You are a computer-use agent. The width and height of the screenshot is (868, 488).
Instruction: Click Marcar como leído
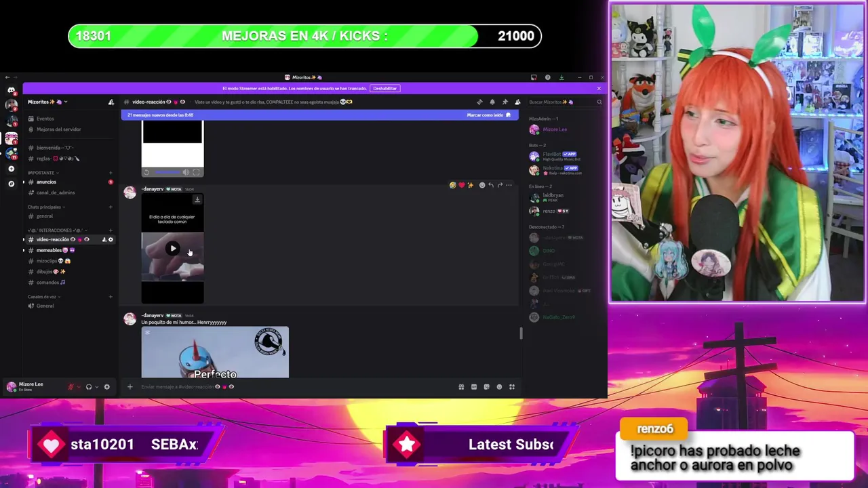488,115
